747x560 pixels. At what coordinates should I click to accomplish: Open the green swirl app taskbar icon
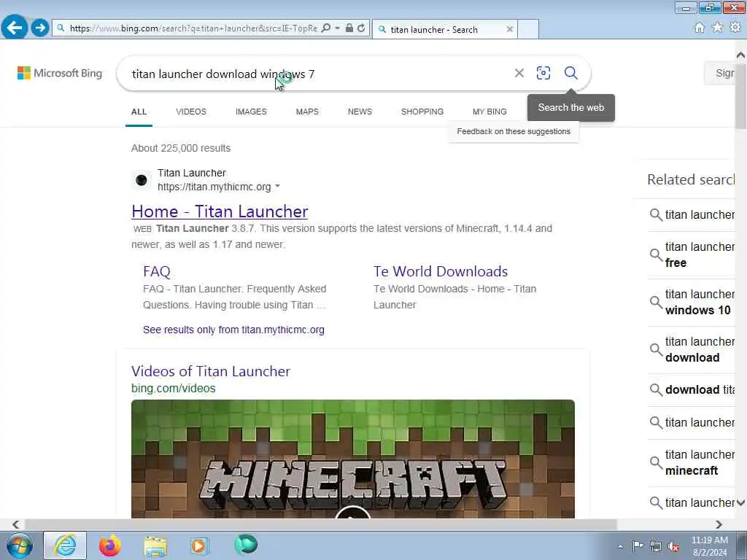click(x=246, y=545)
